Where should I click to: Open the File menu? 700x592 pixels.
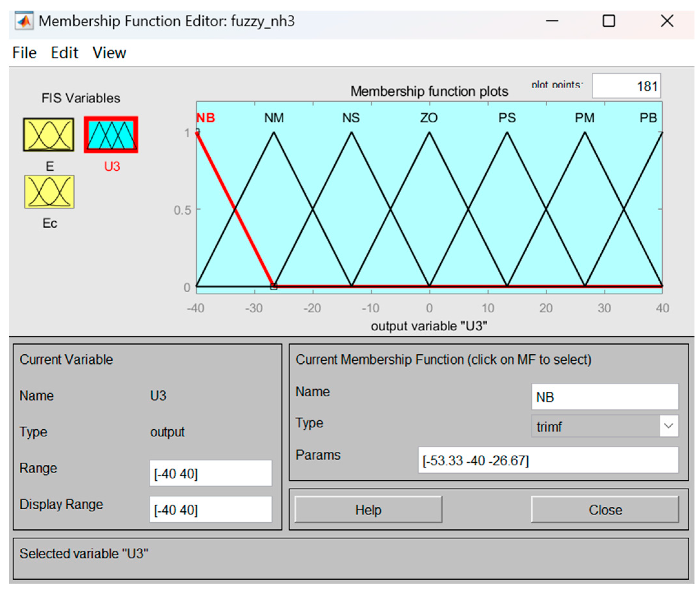pyautogui.click(x=24, y=53)
